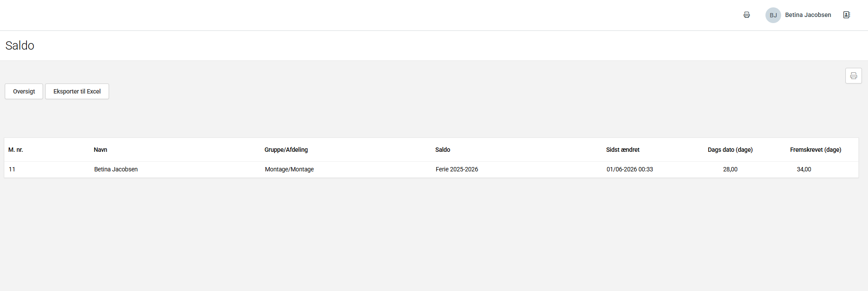Click the 28,00 value

tap(730, 169)
